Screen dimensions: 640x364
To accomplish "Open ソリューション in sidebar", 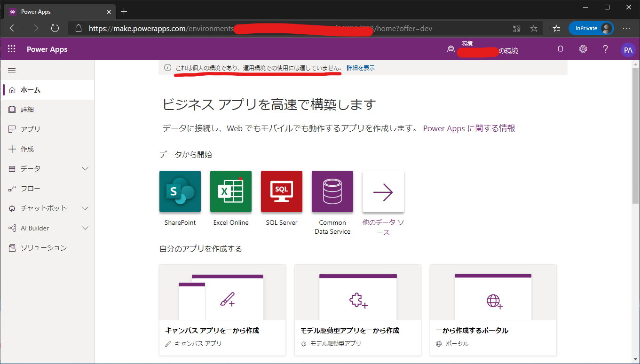I will click(47, 248).
